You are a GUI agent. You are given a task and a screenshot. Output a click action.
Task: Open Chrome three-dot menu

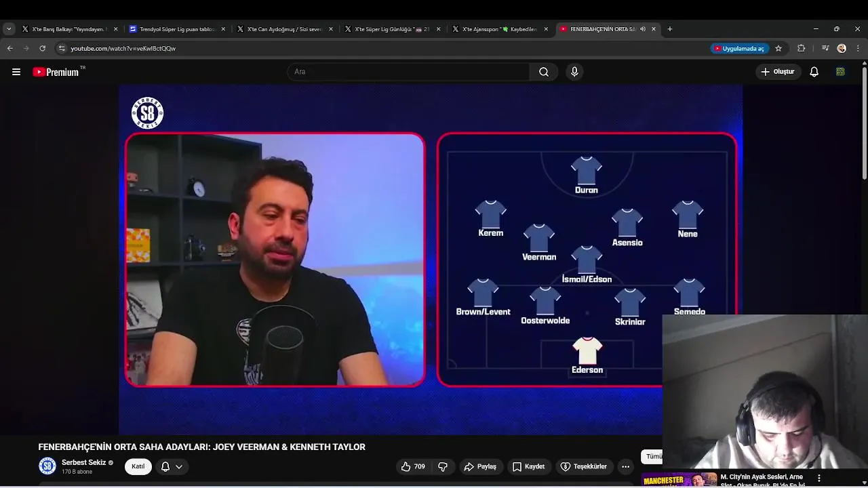pos(858,48)
